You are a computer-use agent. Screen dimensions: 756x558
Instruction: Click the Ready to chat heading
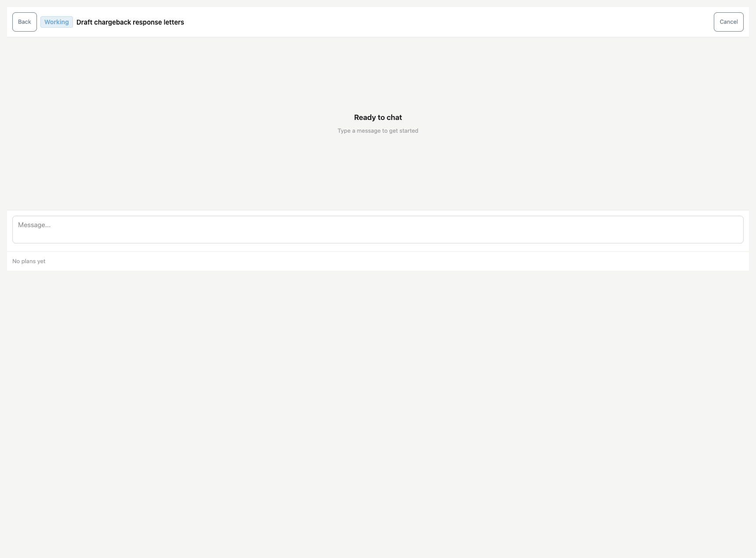pos(378,117)
